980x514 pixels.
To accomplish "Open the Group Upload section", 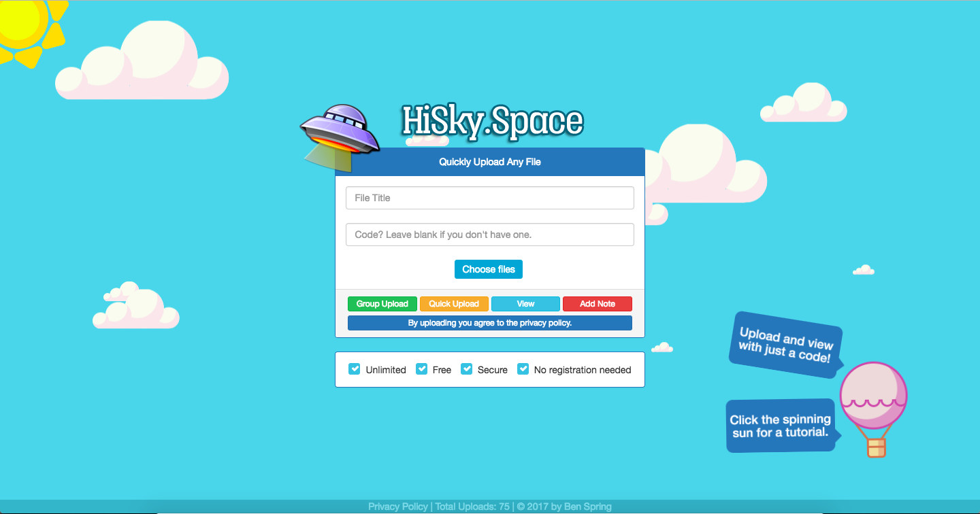I will pyautogui.click(x=382, y=303).
